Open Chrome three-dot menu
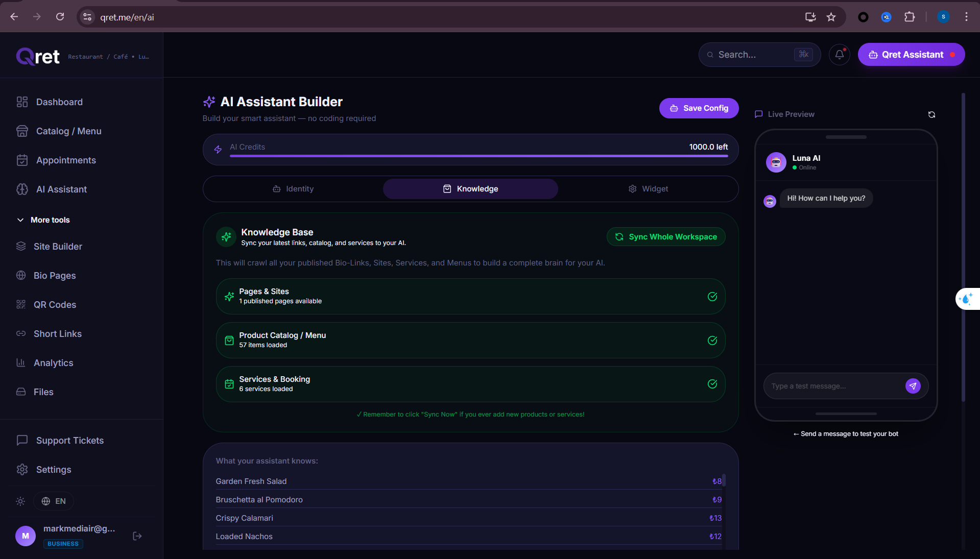The height and width of the screenshot is (559, 980). pyautogui.click(x=966, y=17)
